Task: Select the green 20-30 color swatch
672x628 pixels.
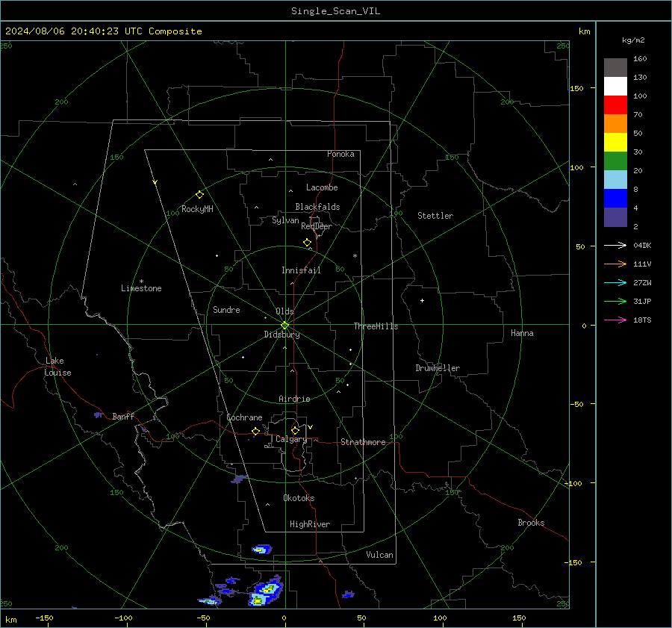Action: tap(615, 161)
